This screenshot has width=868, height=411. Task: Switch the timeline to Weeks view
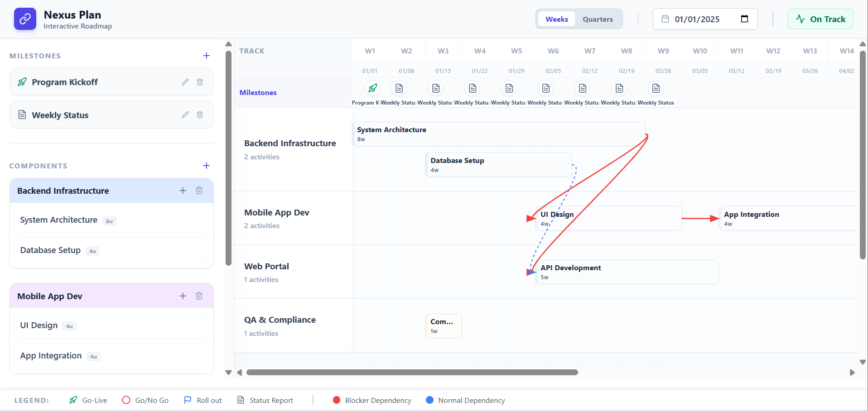[557, 19]
